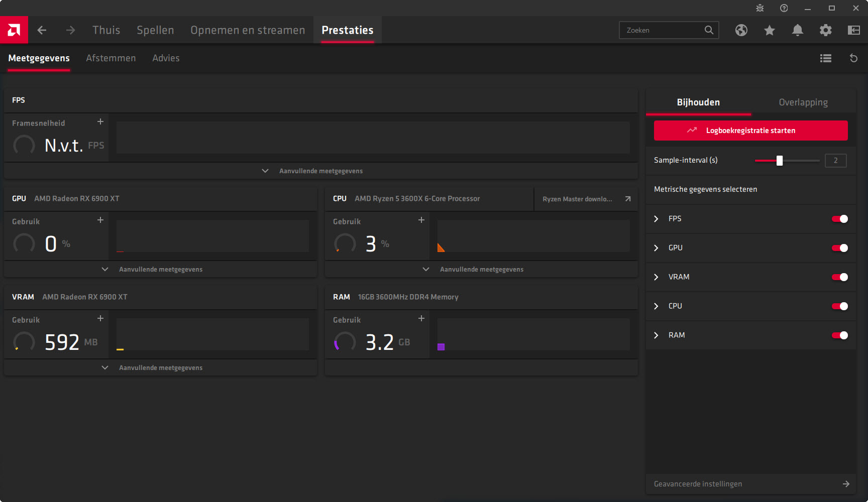Open favorites star icon
This screenshot has width=868, height=502.
[769, 30]
